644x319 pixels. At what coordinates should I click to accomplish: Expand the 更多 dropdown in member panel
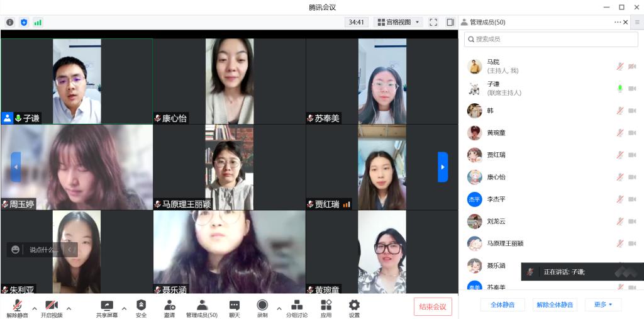tap(602, 305)
